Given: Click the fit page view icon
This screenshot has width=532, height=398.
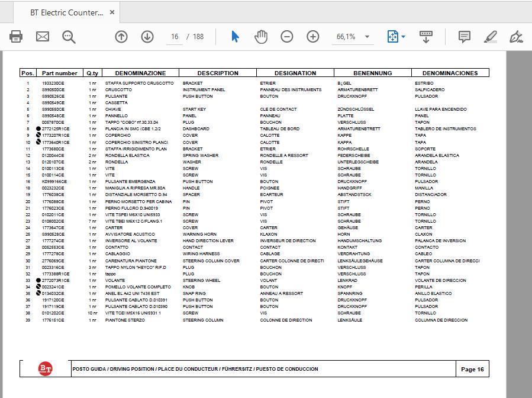Looking at the screenshot, I should coord(392,36).
